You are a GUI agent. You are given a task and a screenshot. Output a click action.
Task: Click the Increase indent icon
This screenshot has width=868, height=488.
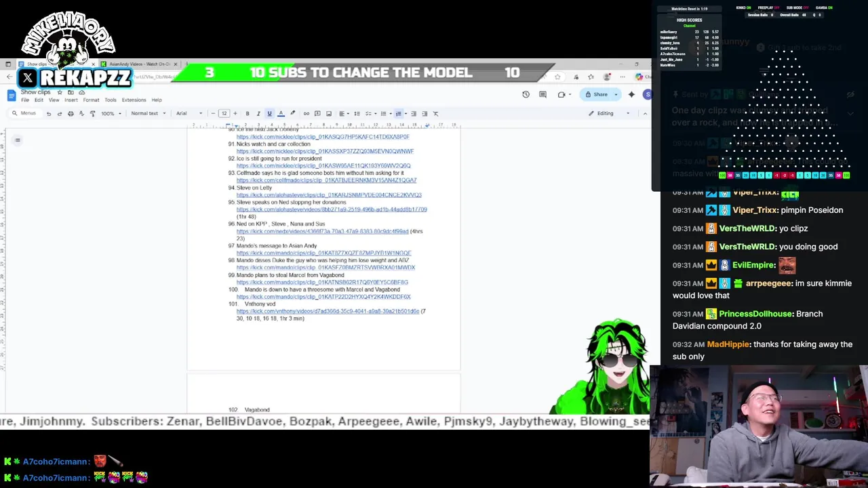click(425, 114)
